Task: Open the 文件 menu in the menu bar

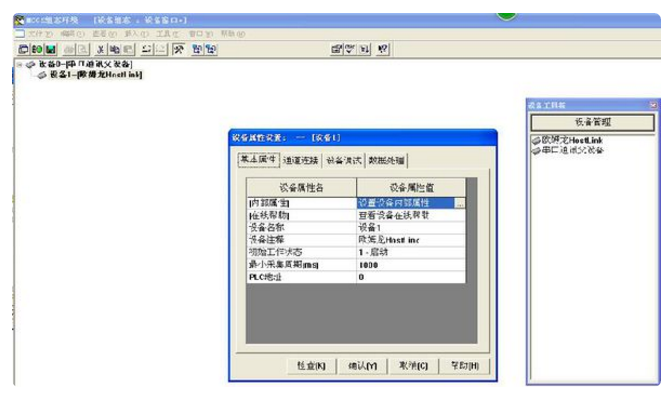Action: (x=38, y=33)
